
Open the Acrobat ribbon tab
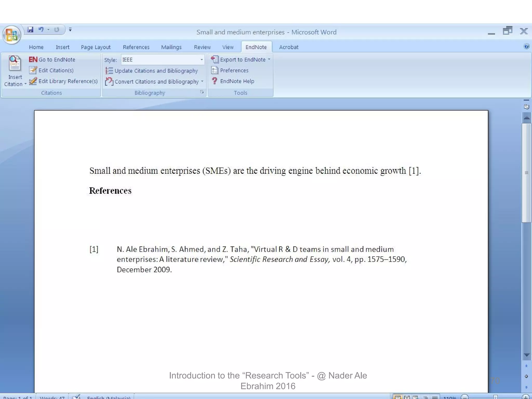pos(289,47)
